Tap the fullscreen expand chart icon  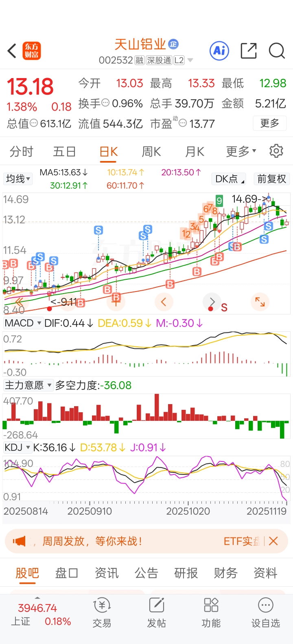pos(260,302)
